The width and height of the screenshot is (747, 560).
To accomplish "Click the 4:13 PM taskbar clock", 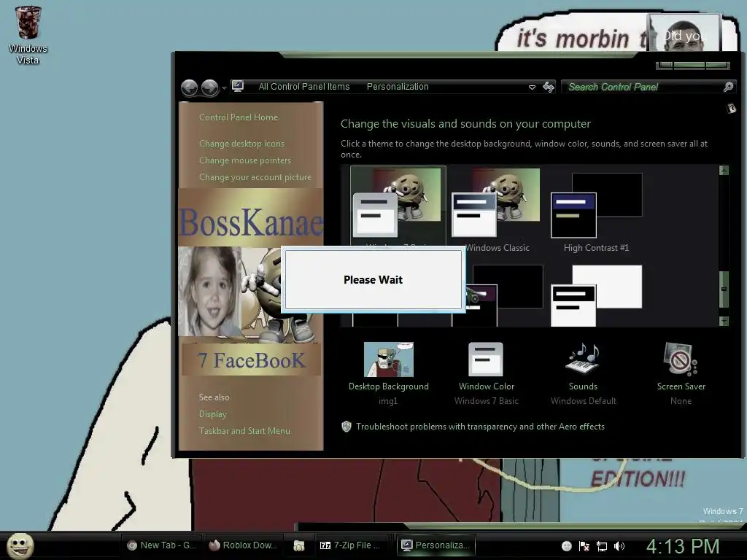I will click(x=683, y=546).
